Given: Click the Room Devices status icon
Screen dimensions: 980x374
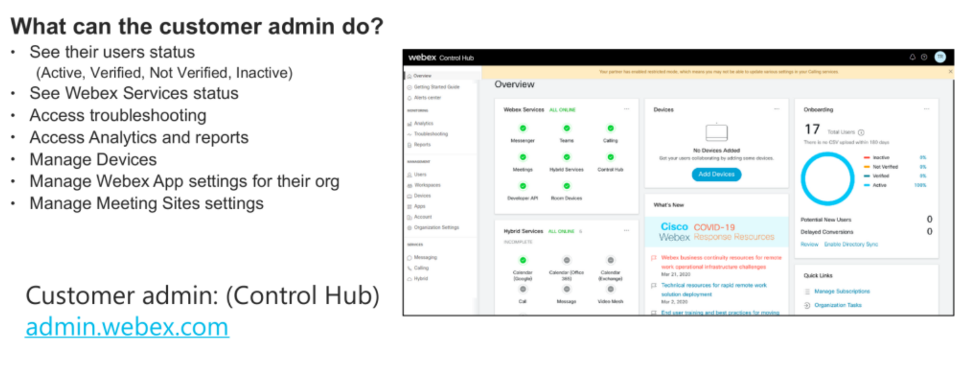Looking at the screenshot, I should click(x=566, y=186).
